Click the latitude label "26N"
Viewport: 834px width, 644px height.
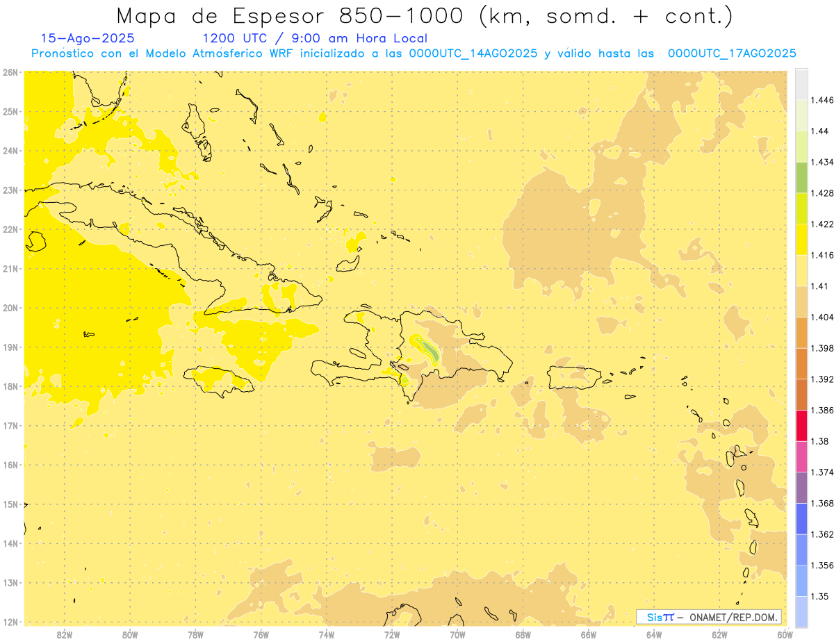(x=10, y=72)
